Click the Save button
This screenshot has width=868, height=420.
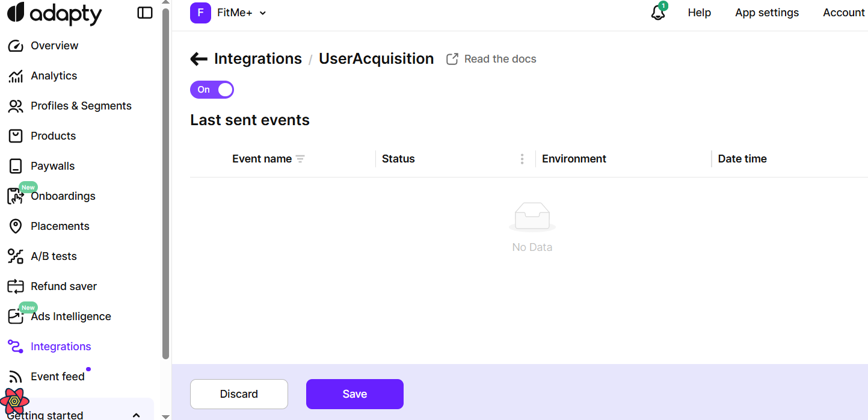tap(355, 394)
